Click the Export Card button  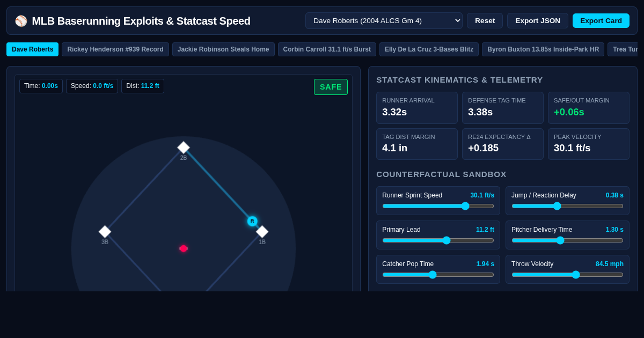(x=601, y=20)
